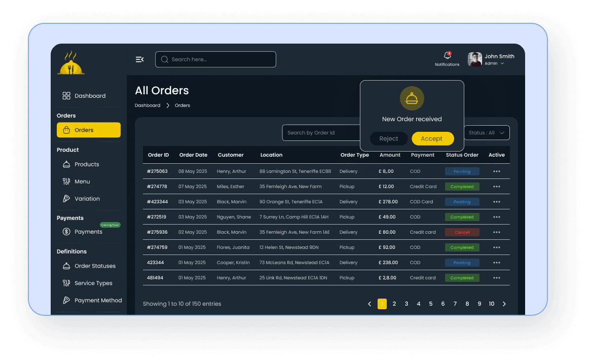Click the Payments dollar icon
The height and width of the screenshot is (364, 591).
pyautogui.click(x=66, y=232)
